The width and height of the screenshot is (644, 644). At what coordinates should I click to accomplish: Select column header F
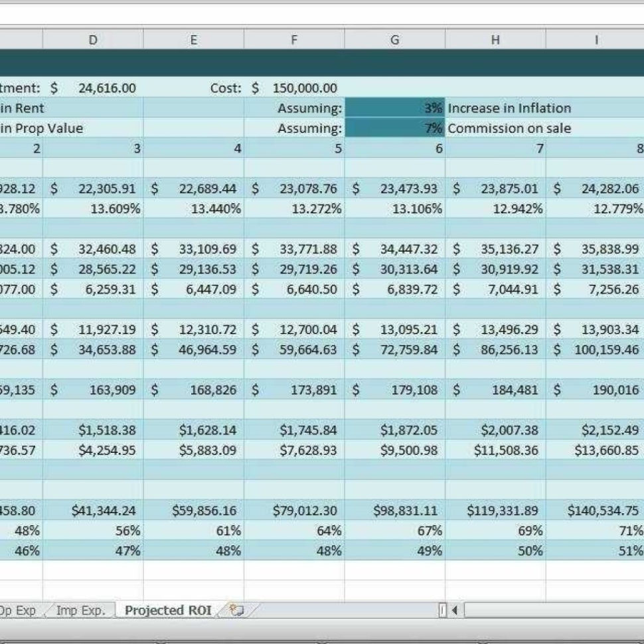tap(294, 39)
